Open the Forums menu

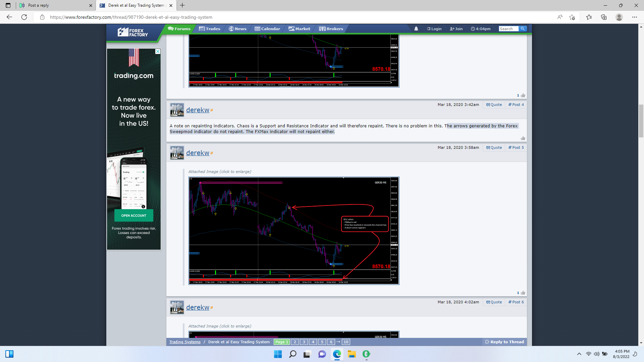pos(179,29)
